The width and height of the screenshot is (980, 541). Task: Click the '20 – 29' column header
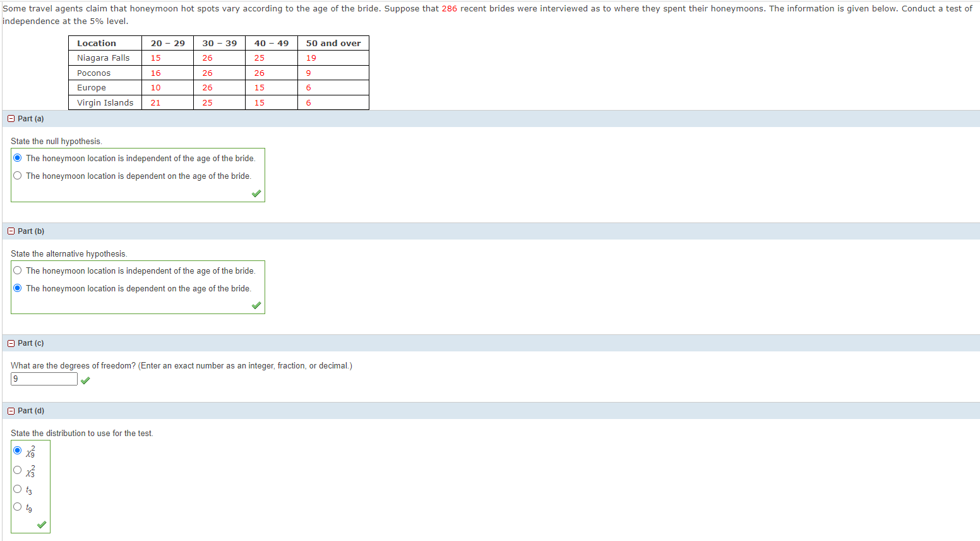tap(168, 43)
